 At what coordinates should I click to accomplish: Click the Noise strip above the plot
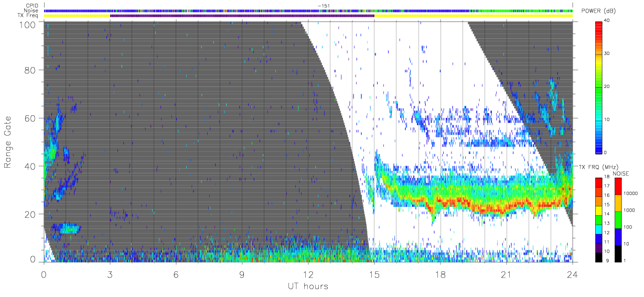308,10
